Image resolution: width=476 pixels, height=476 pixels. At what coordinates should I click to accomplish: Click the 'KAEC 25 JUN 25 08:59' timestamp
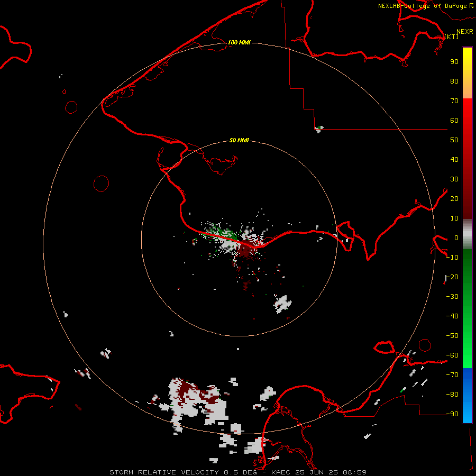pyautogui.click(x=319, y=472)
